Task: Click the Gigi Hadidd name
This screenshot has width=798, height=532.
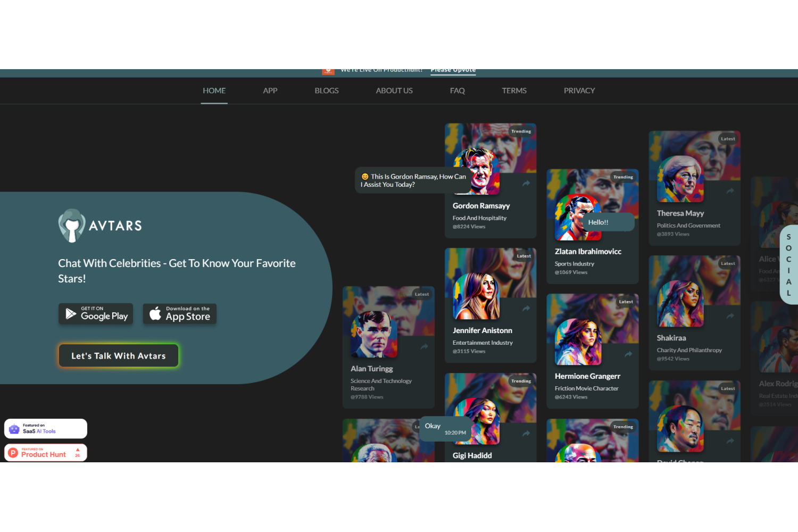Action: pyautogui.click(x=472, y=455)
